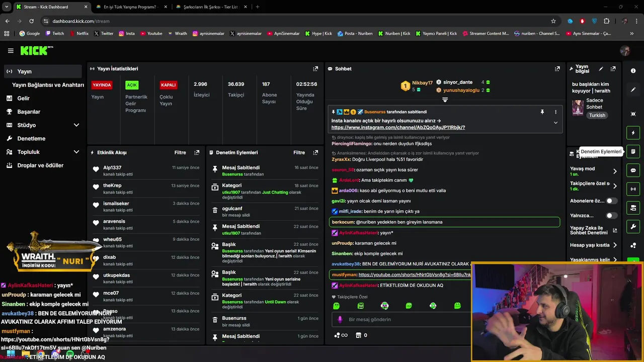Pop out the Yayın İstatistikleri panel

pos(315,69)
